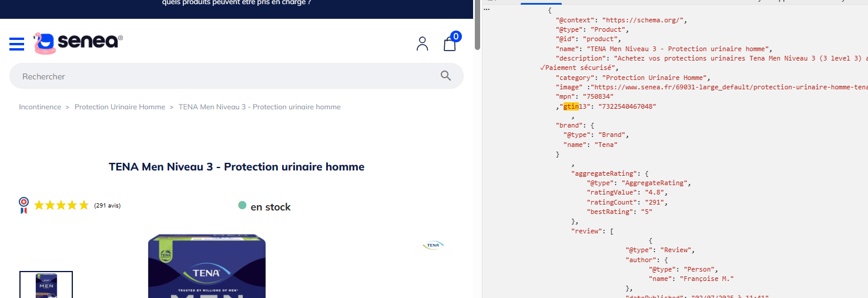Click the current product breadcrumb text

pyautogui.click(x=260, y=107)
